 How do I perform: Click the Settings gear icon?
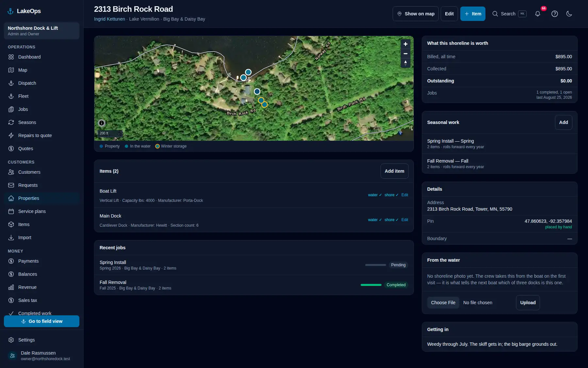point(11,340)
